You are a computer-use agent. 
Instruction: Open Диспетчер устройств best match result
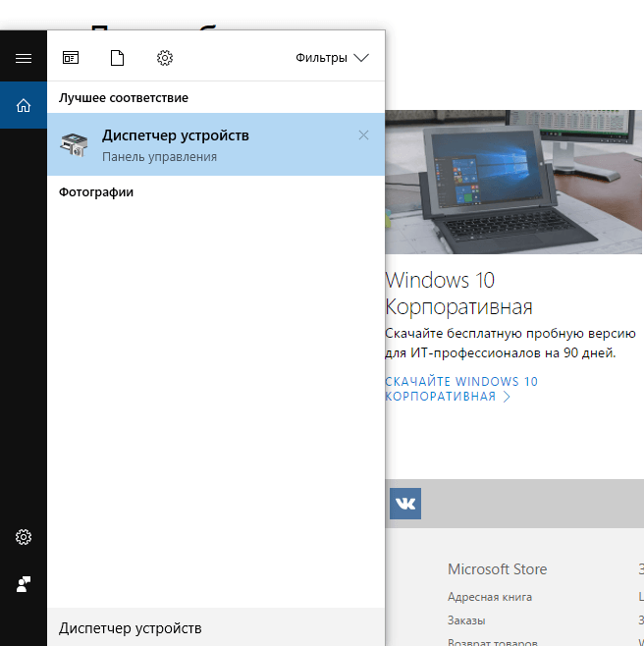[216, 144]
